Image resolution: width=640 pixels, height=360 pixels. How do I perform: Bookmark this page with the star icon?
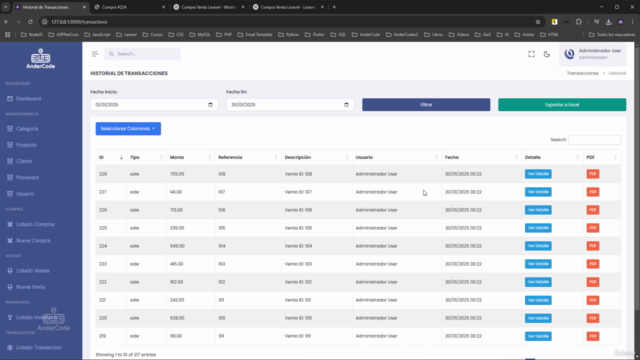pos(538,22)
